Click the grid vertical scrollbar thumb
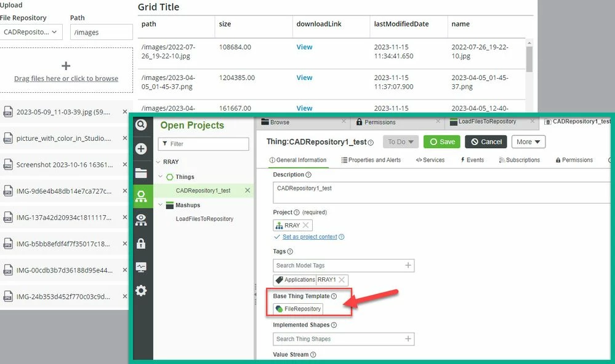The image size is (615, 364). tap(529, 59)
